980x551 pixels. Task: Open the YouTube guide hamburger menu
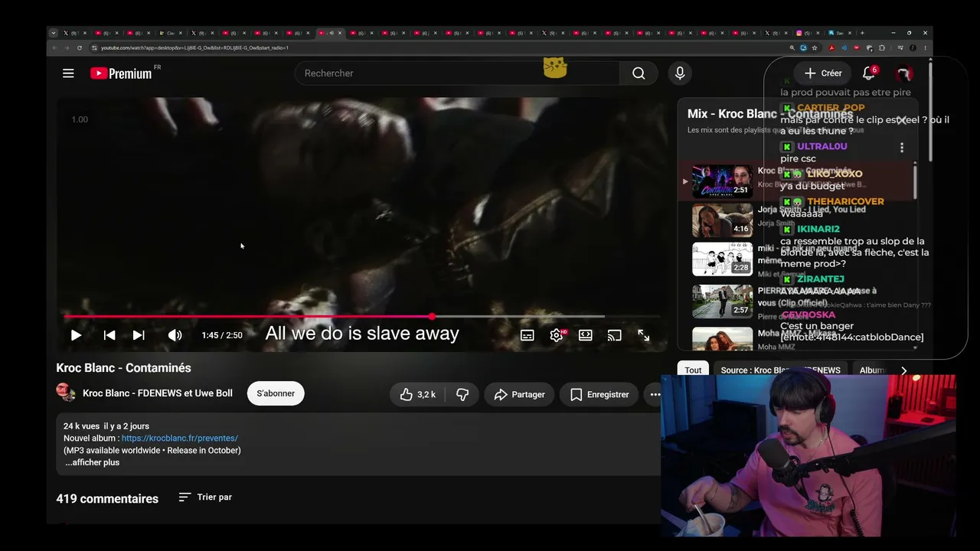[68, 73]
